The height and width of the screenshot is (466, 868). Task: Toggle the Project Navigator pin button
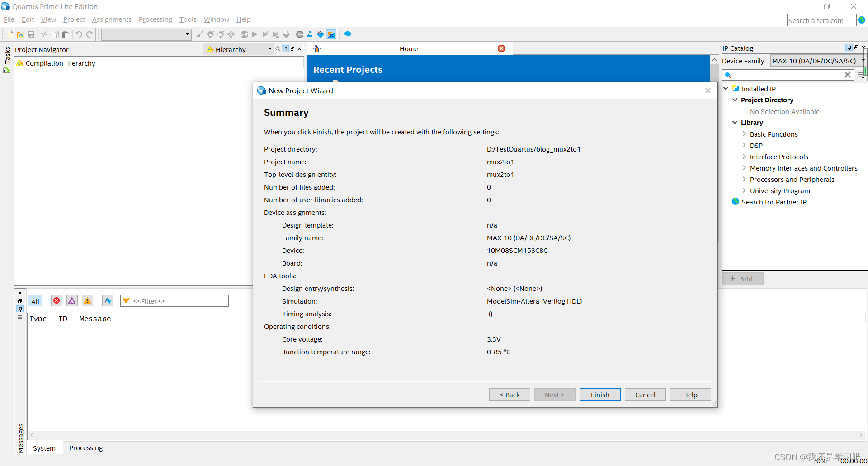coord(286,49)
